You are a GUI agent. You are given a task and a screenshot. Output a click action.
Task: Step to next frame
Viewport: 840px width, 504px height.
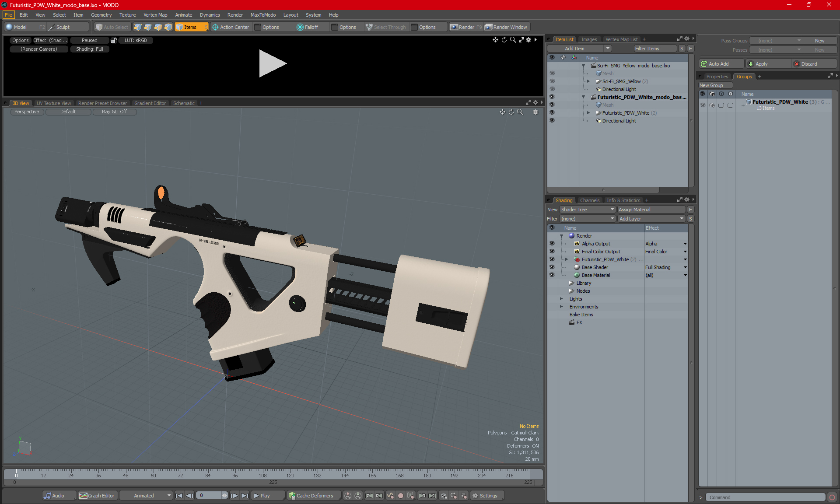[234, 496]
